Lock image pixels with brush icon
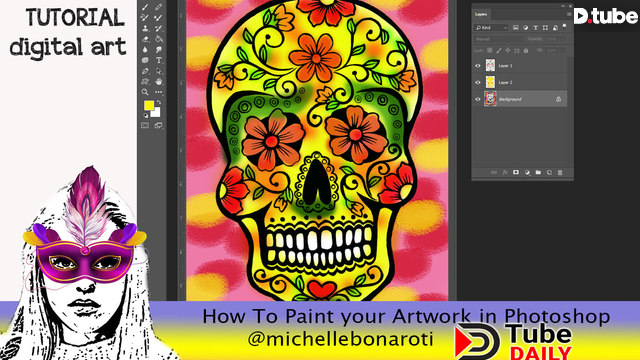640x360 pixels. pos(499,51)
